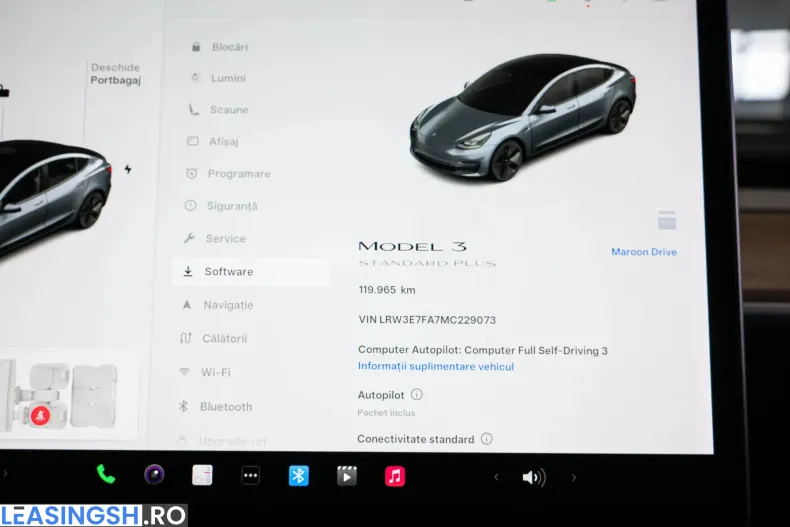Screen dimensions: 790x527
Task: Click the Maroon Drive vehicle name link
Action: (644, 252)
